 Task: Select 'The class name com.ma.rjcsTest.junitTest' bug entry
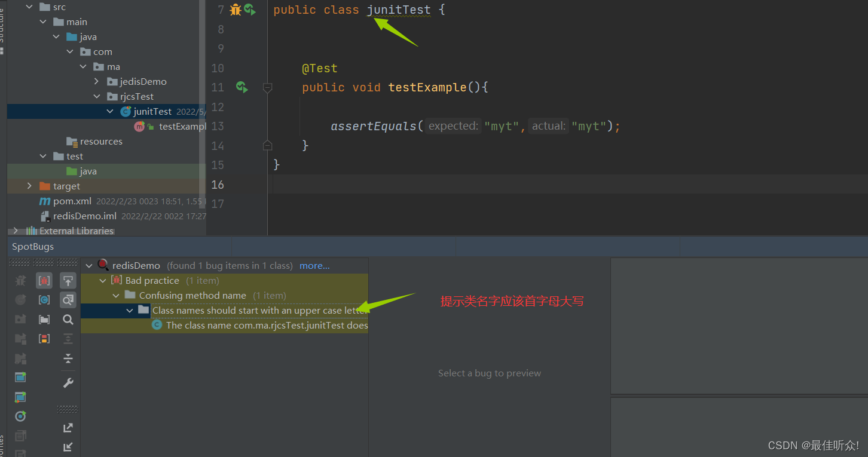267,325
